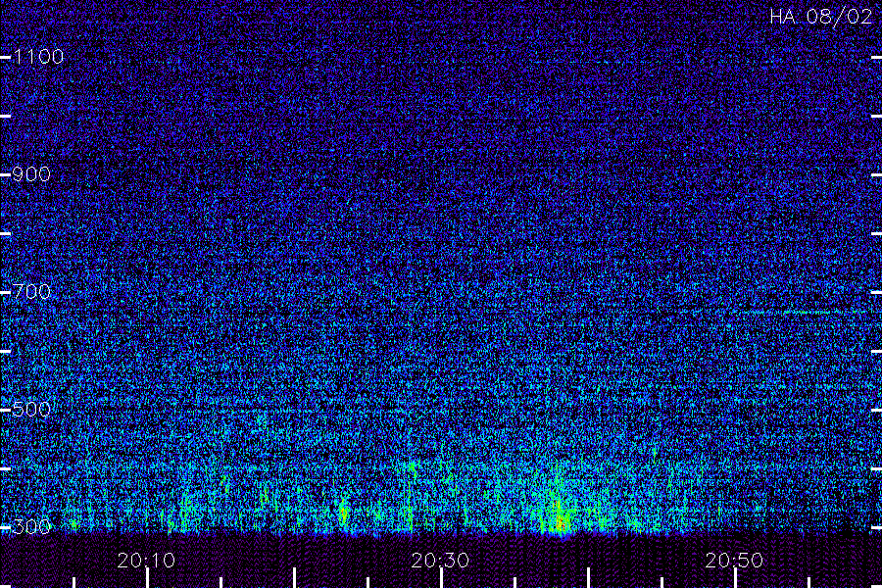Click the 20:30 time axis label
882x588 pixels.
coord(440,561)
